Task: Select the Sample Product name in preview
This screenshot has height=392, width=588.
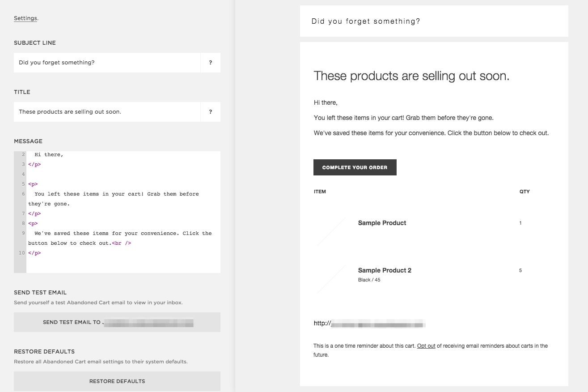Action: point(382,223)
